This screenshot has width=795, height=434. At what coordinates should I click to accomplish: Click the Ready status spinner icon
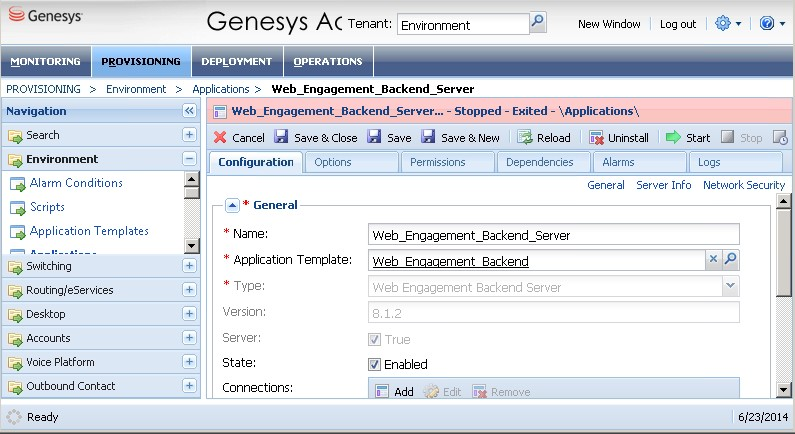(14, 417)
